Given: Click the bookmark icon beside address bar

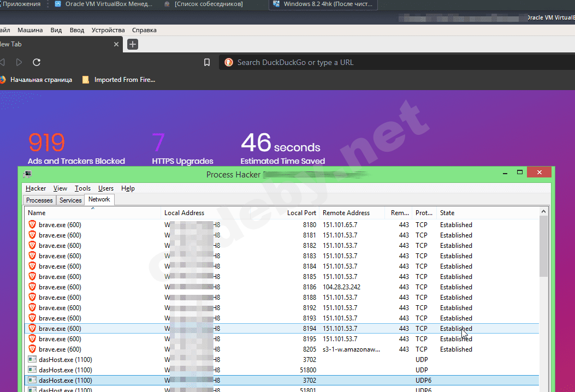Looking at the screenshot, I should (207, 62).
